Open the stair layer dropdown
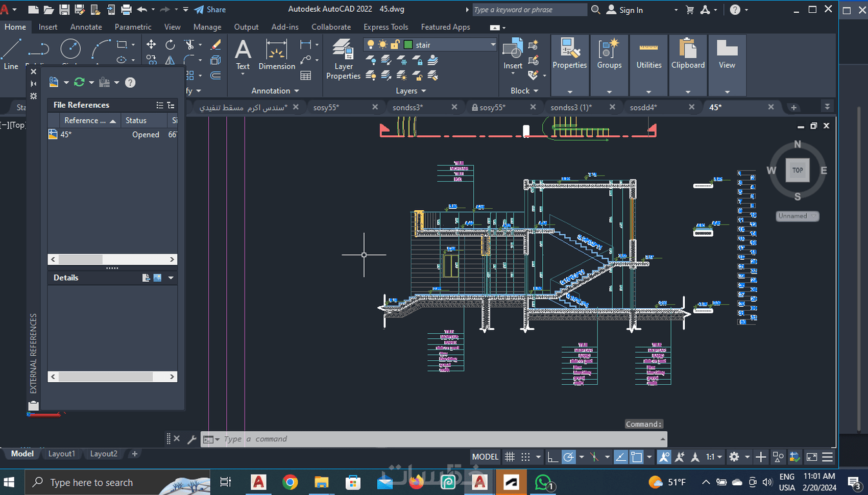 pyautogui.click(x=492, y=45)
